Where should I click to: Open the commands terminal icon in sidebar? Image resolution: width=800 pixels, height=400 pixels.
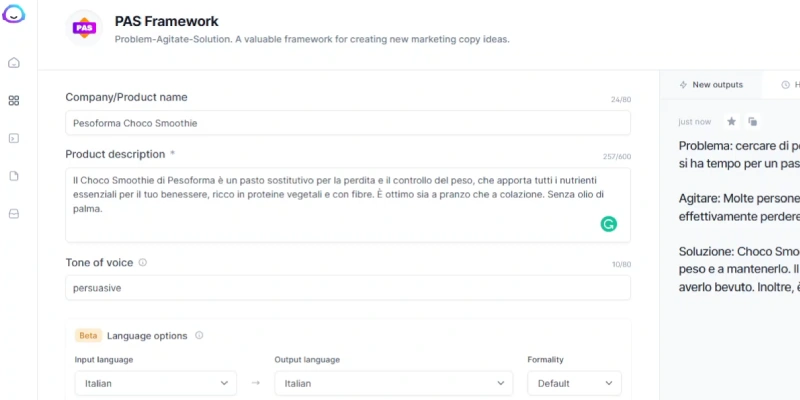[x=14, y=138]
